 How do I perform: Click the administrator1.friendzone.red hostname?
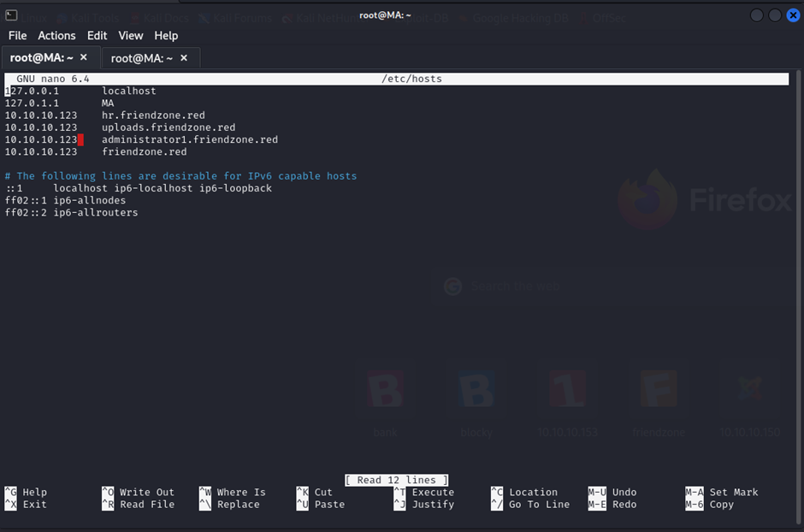189,139
